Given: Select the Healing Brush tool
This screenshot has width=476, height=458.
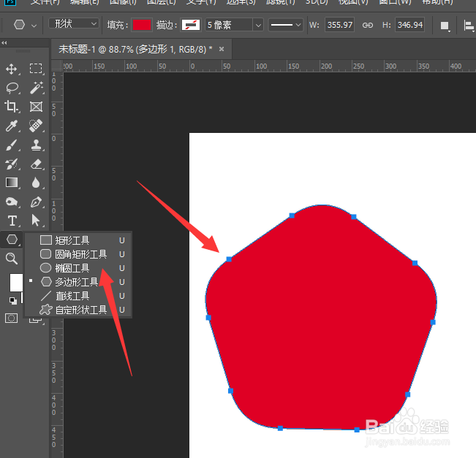Looking at the screenshot, I should pyautogui.click(x=36, y=126).
